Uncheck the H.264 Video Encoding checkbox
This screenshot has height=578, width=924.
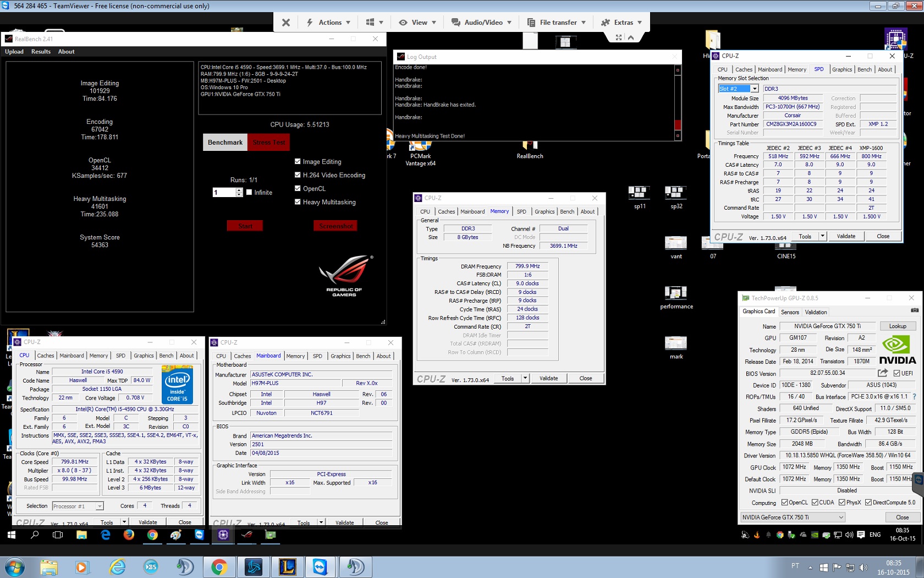(x=298, y=175)
